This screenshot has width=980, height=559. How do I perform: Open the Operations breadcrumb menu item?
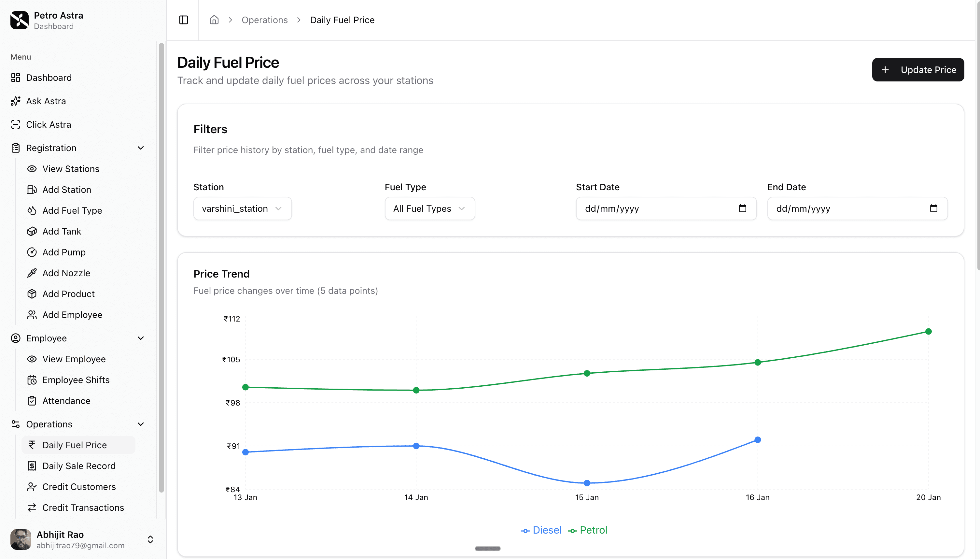pos(264,20)
